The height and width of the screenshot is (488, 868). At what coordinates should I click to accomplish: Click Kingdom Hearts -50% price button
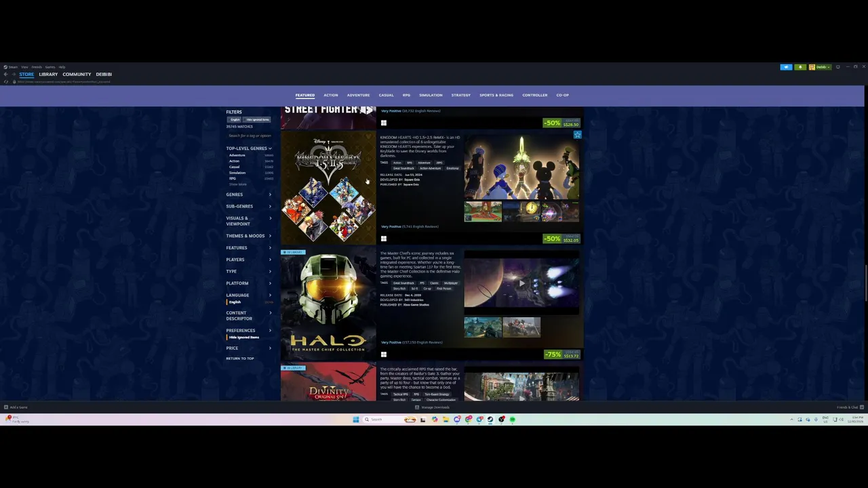(561, 239)
